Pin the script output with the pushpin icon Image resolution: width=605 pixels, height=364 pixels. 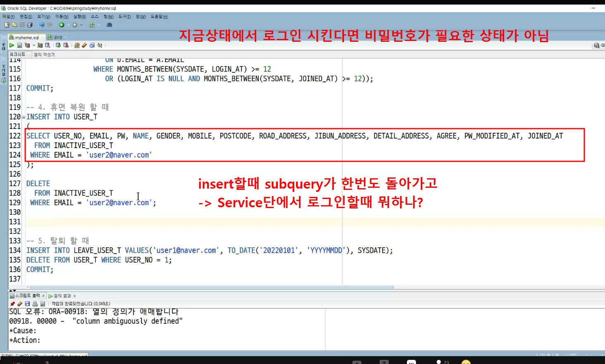(12, 304)
